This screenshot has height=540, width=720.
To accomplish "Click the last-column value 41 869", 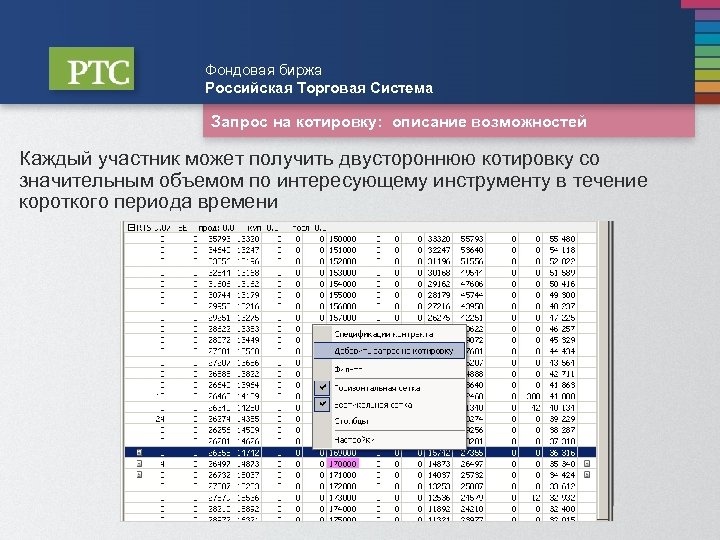I will tap(562, 385).
